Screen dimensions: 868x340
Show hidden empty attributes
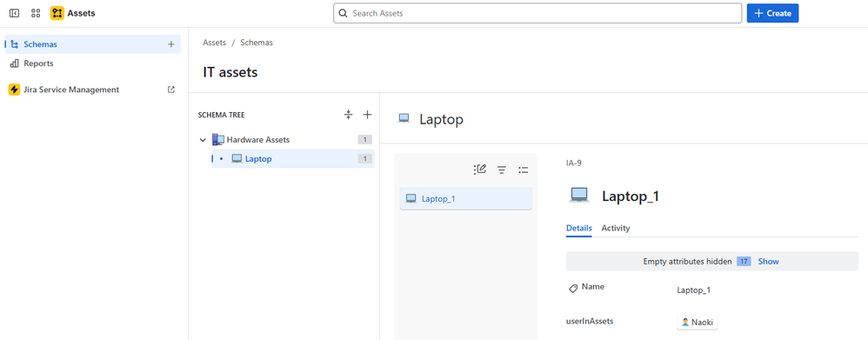pos(768,262)
